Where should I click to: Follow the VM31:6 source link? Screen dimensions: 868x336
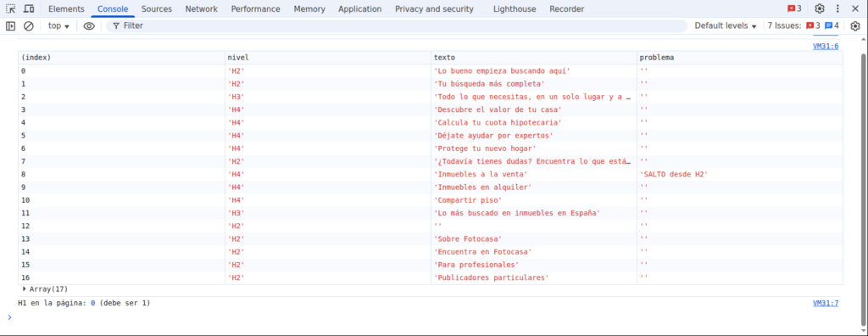[826, 47]
